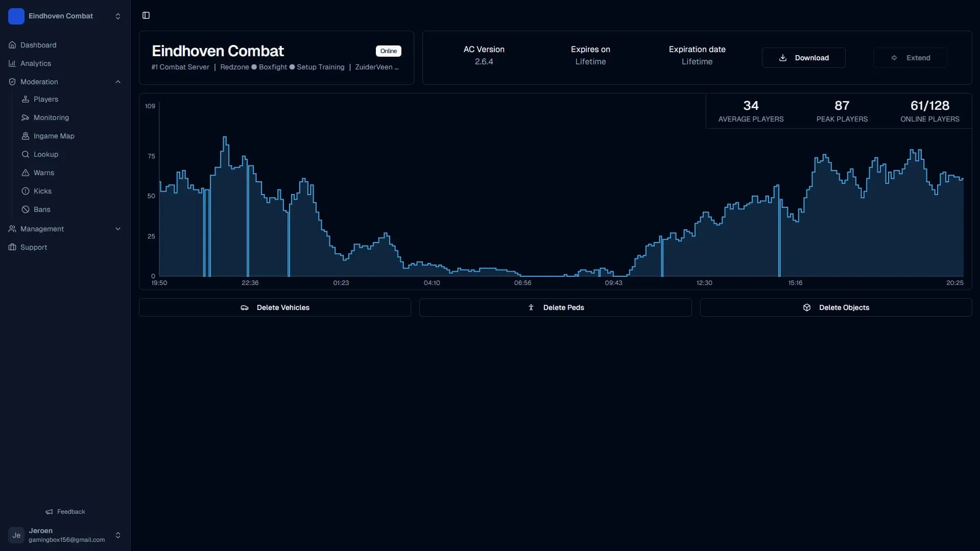Toggle the sidebar panel icon
Screen dimensions: 980x551
coord(146,15)
